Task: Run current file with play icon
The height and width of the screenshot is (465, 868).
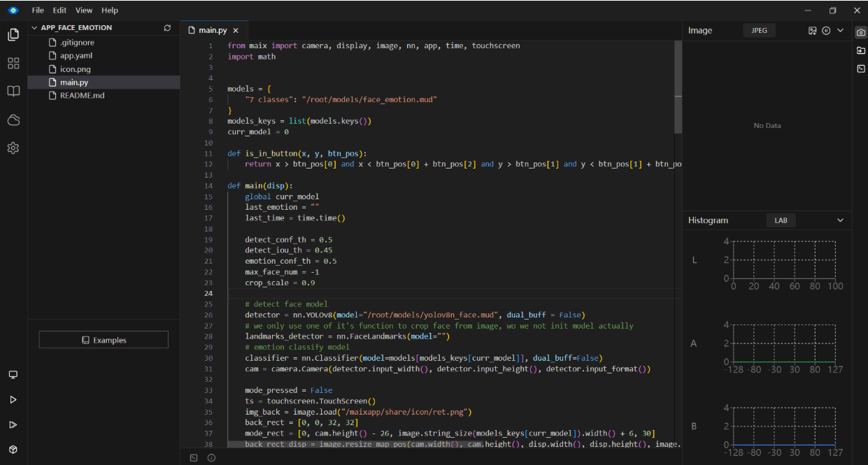Action: pyautogui.click(x=13, y=400)
